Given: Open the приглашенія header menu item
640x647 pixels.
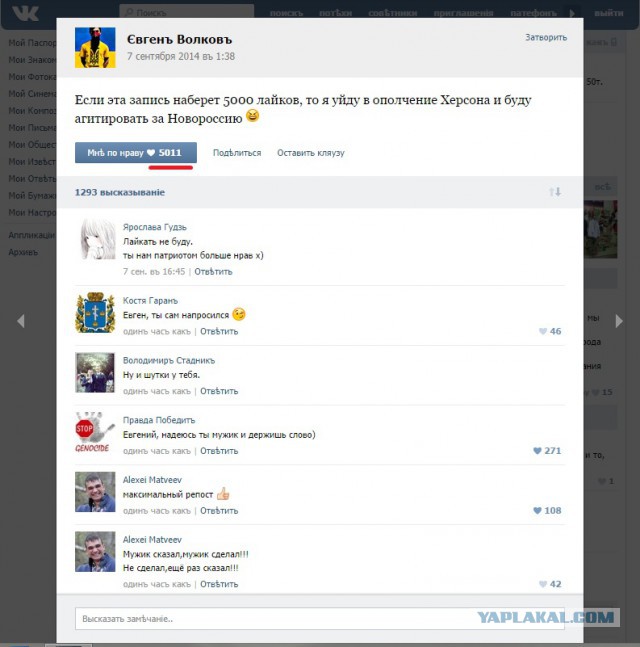Looking at the screenshot, I should [x=463, y=13].
